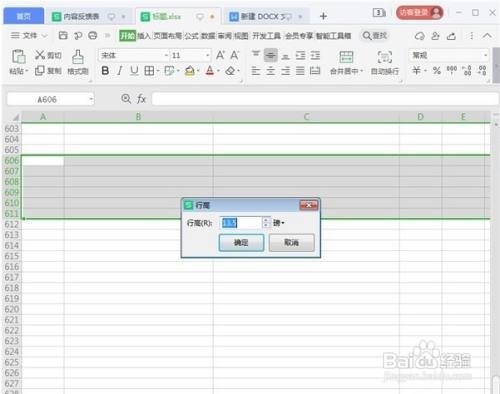500x394 pixels.
Task: Open the font color dropdown arrow
Action: [218, 71]
